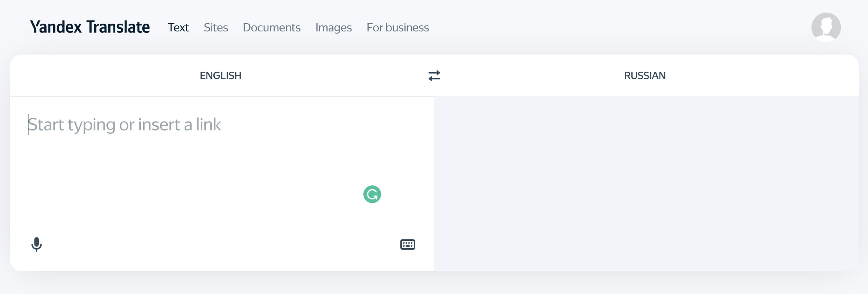This screenshot has height=294, width=868.
Task: Click the gray translation output panel
Action: click(646, 184)
